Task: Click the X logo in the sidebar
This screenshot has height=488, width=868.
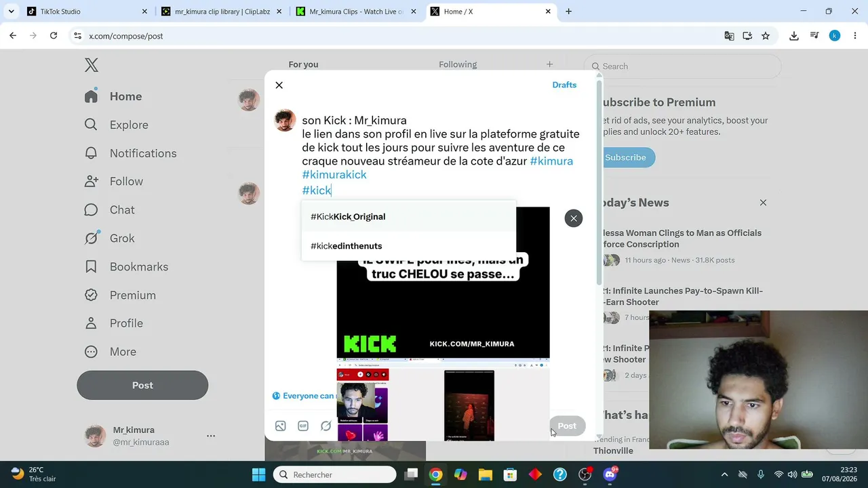Action: 92,65
